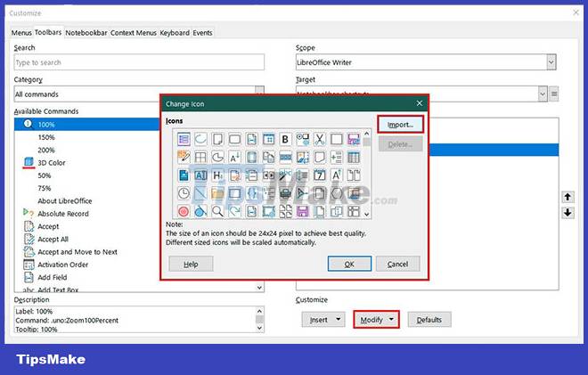Screen dimensions: 588x375
Task: Select the ellipse outline icon
Action: 200,139
